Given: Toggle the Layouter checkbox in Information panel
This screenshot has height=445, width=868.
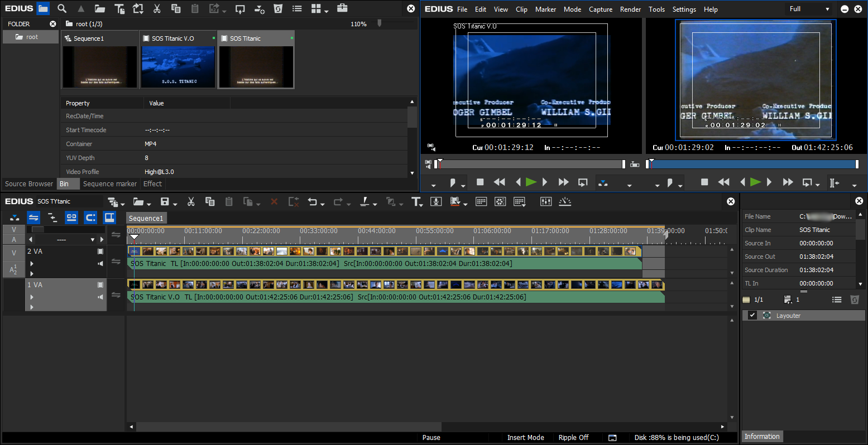Looking at the screenshot, I should tap(752, 316).
